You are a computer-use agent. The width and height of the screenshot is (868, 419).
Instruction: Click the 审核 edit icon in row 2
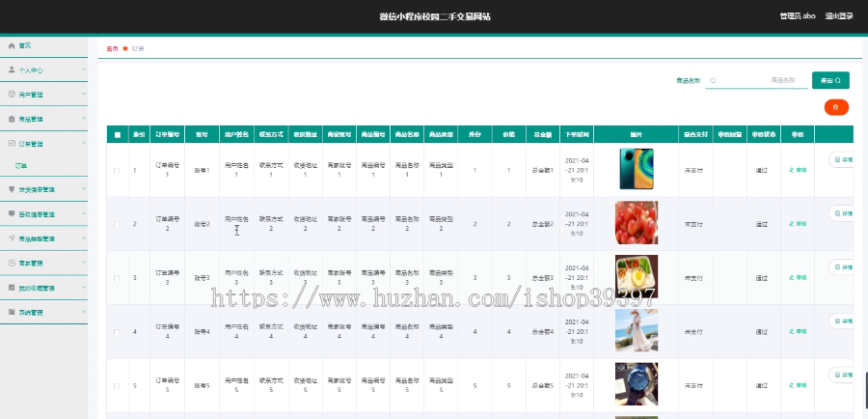coord(792,224)
